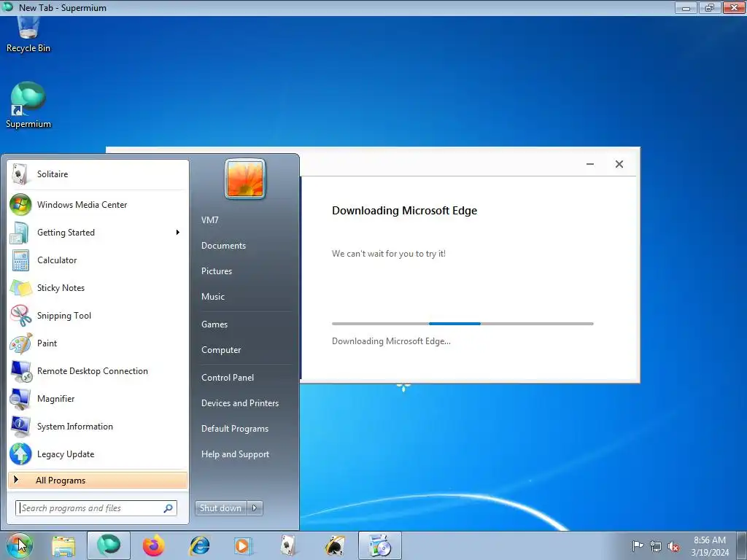Launch Remote Desktop Connection
The height and width of the screenshot is (560, 747).
[98, 371]
